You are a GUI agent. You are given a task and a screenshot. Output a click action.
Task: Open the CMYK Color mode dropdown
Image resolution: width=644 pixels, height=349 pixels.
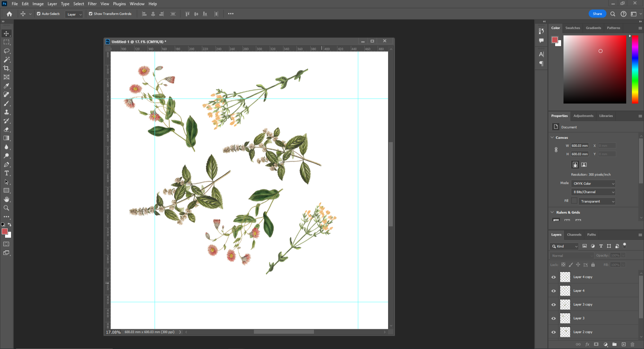point(593,184)
